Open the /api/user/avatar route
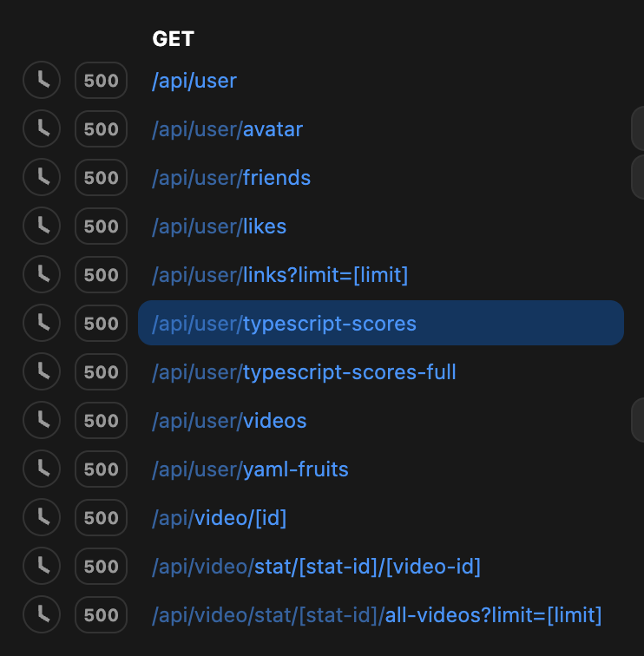This screenshot has width=644, height=656. pyautogui.click(x=227, y=129)
